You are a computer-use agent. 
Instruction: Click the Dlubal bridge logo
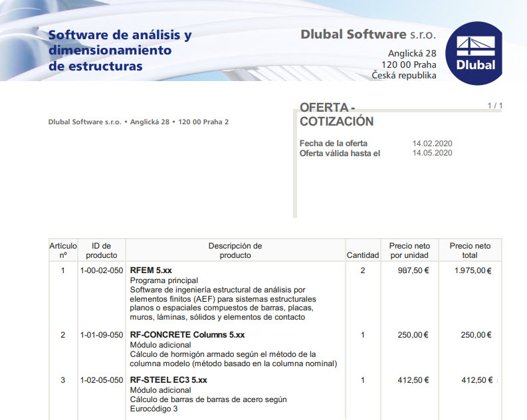pyautogui.click(x=474, y=53)
